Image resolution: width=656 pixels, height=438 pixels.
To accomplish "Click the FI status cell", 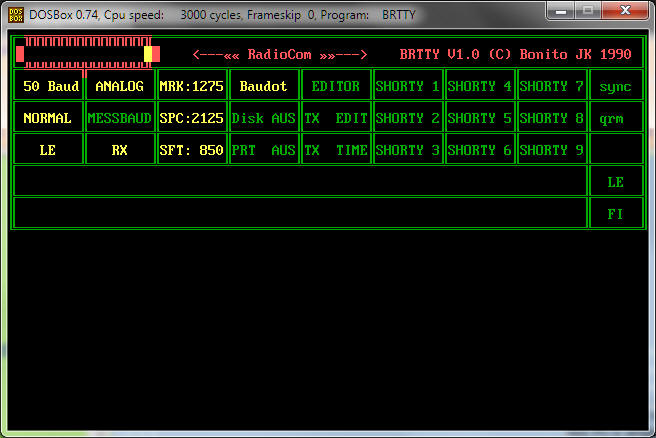I will (616, 213).
